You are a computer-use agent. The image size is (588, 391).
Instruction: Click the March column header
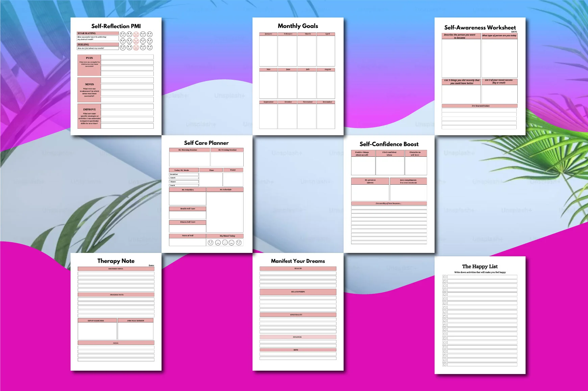pyautogui.click(x=308, y=34)
